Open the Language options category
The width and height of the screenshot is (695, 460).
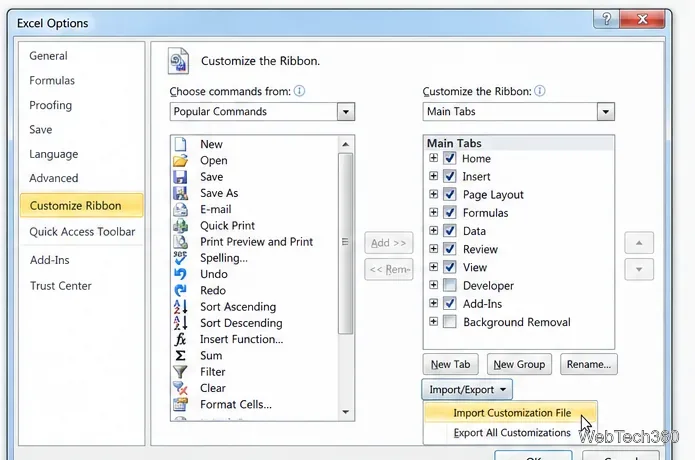coord(54,154)
